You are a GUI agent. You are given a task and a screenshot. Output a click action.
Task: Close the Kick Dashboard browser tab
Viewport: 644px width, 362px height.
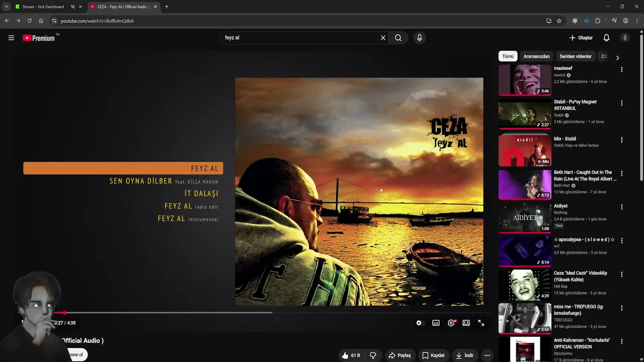(80, 7)
